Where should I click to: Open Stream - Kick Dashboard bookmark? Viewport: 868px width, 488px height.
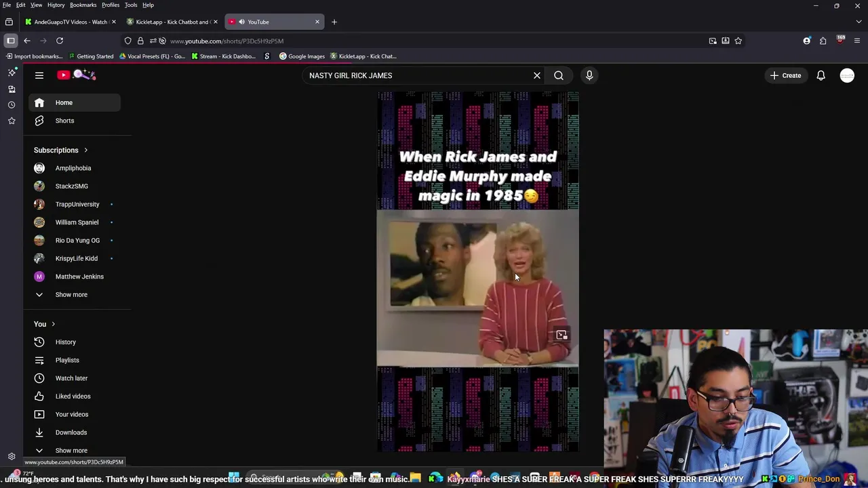(x=224, y=56)
